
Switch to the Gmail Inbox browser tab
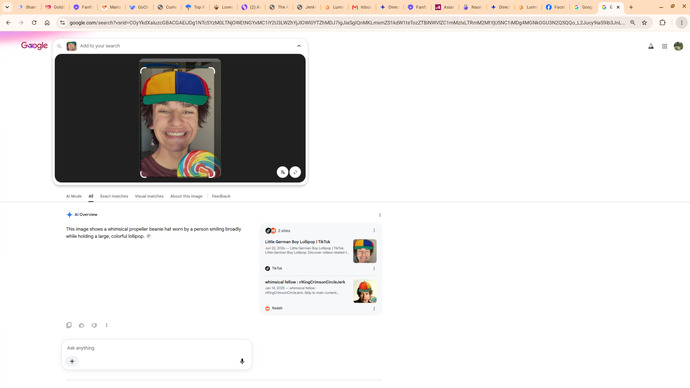pos(362,7)
